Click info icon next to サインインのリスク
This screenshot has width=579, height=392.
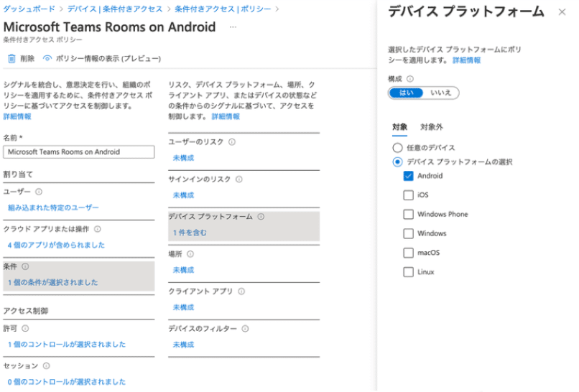[x=239, y=179]
